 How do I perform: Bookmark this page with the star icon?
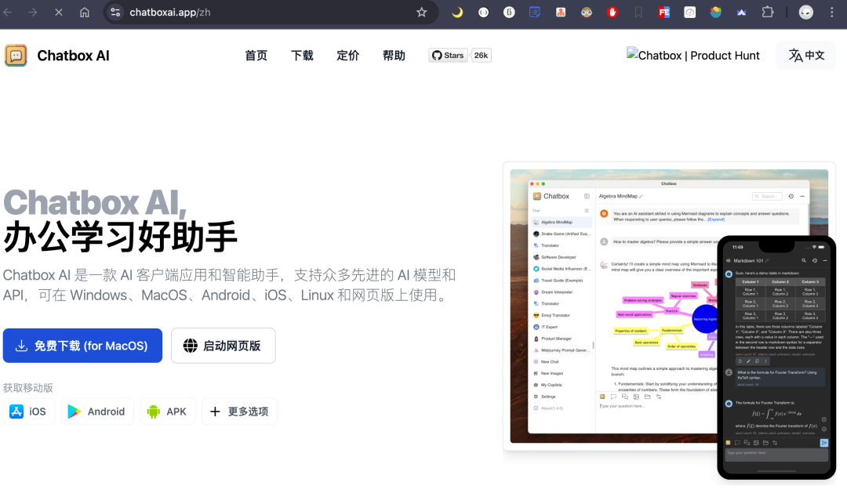(422, 12)
